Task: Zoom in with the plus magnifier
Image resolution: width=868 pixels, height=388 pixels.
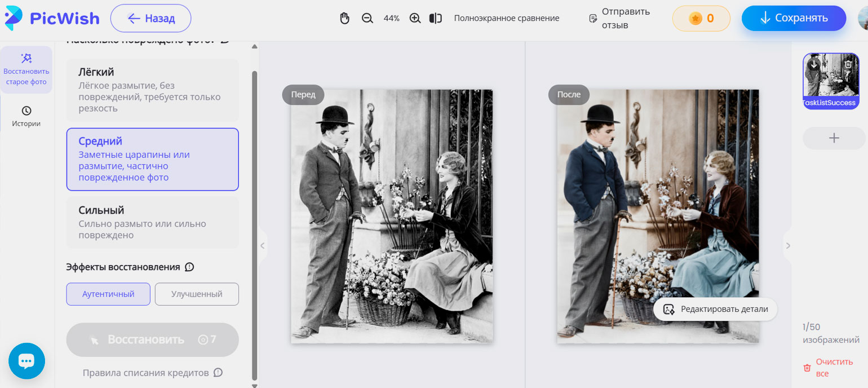Action: point(415,18)
